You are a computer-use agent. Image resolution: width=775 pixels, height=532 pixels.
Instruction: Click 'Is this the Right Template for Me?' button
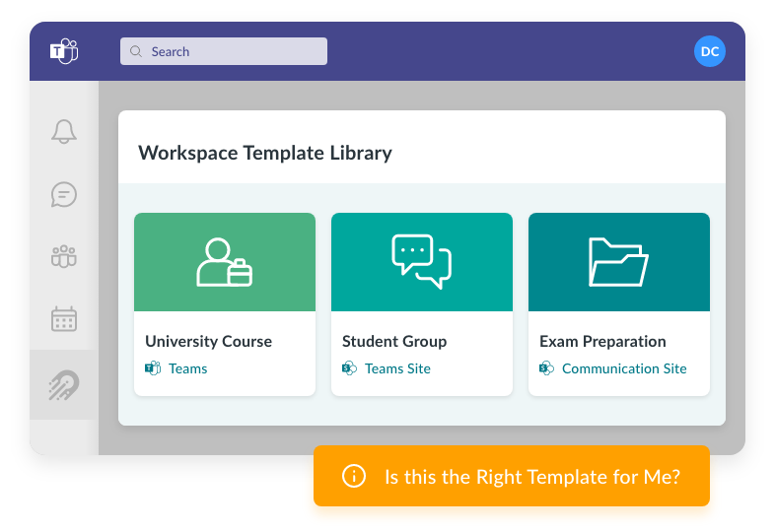(x=512, y=477)
